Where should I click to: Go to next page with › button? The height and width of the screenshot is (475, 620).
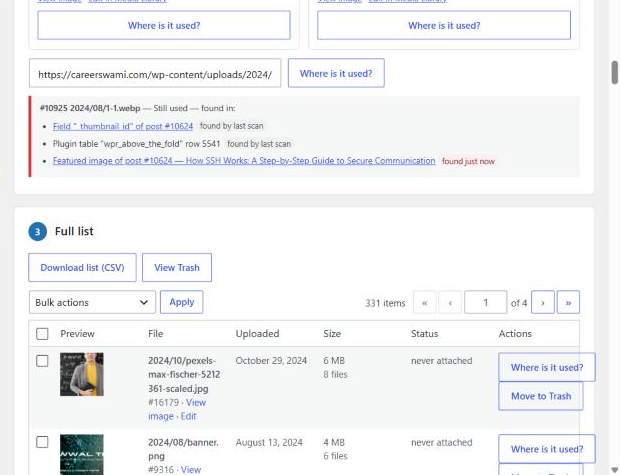(x=543, y=303)
